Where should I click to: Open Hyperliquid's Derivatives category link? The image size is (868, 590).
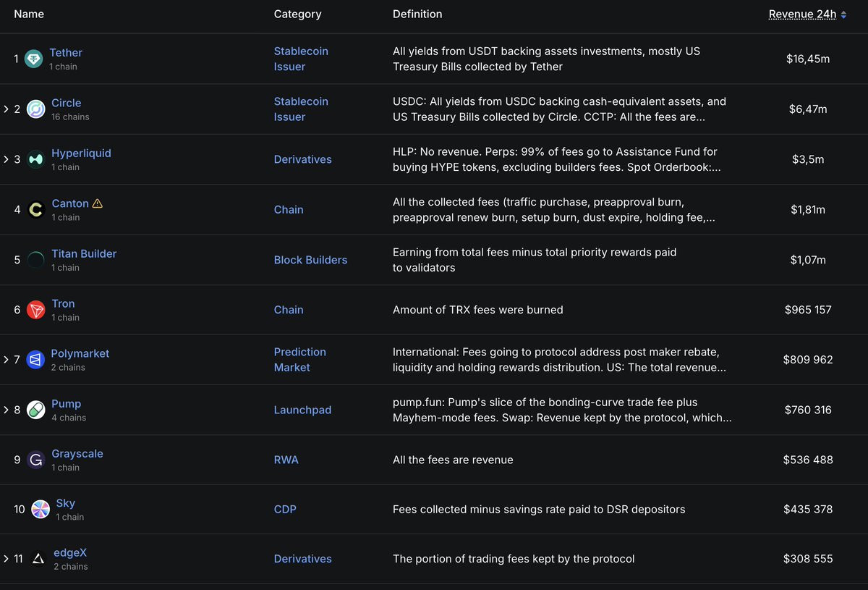tap(303, 159)
